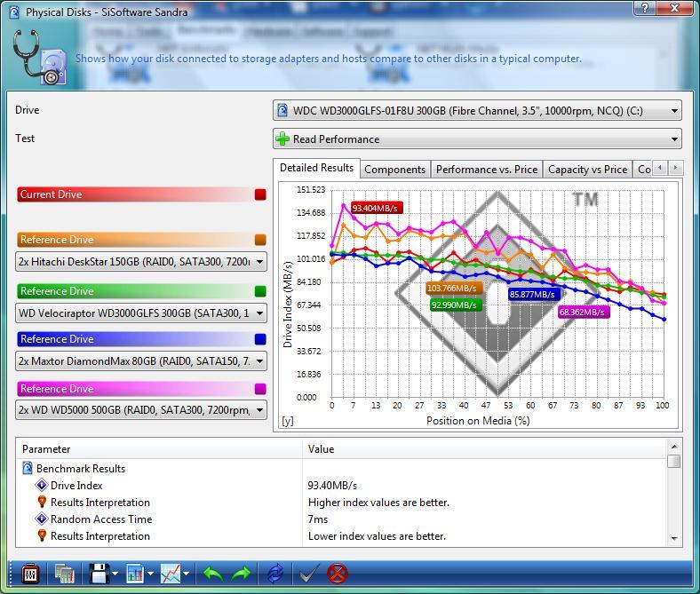Click the 85.877MB/s blue chart label

pyautogui.click(x=533, y=294)
